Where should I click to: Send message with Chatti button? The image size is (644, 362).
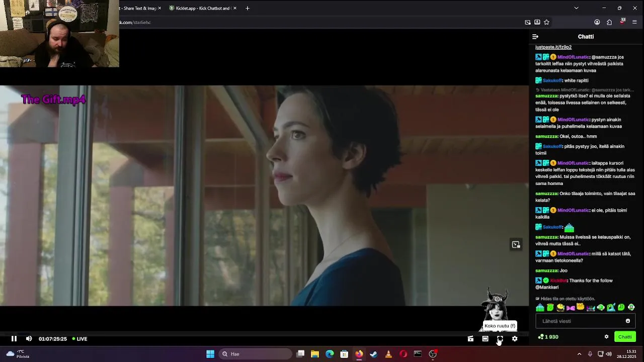coord(625,337)
